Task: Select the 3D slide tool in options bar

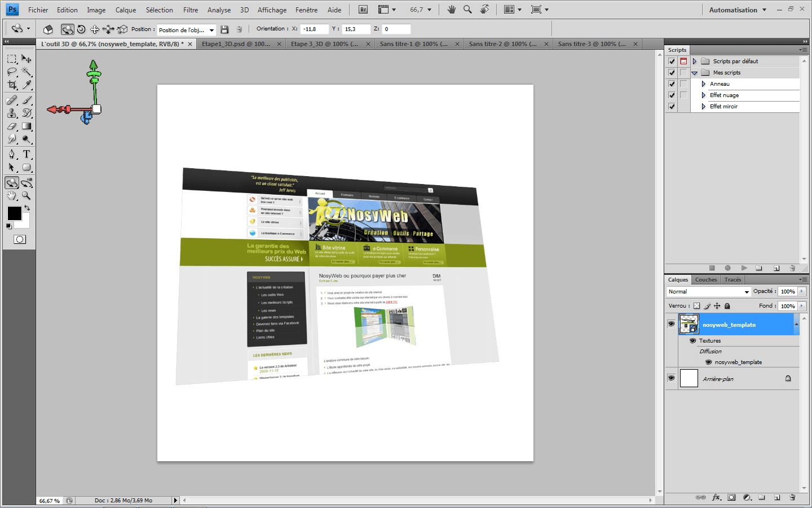Action: click(x=108, y=29)
